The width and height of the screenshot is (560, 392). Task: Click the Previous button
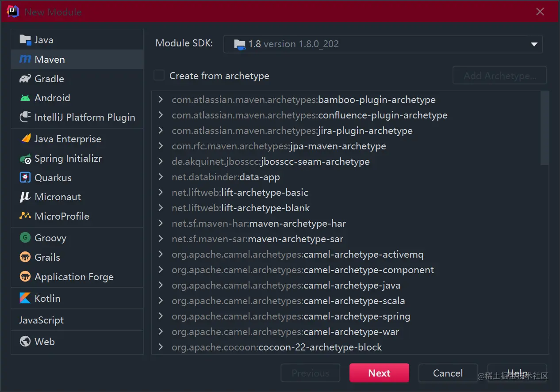pos(310,373)
